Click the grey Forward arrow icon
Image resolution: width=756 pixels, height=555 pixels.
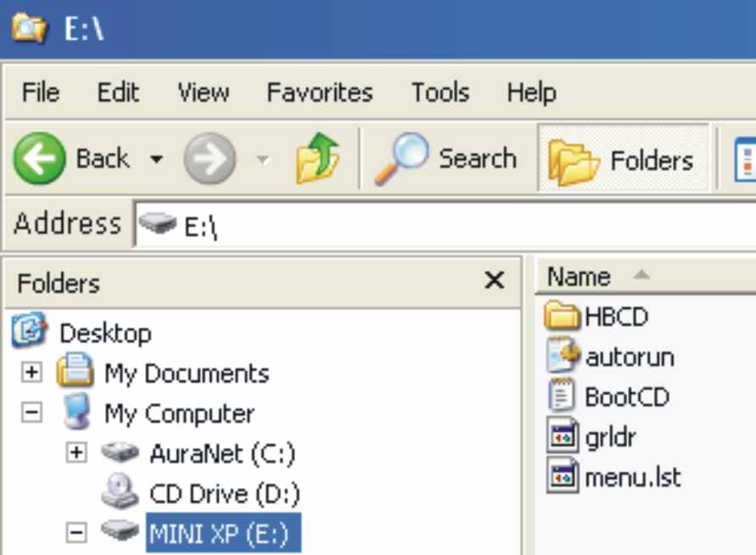click(210, 158)
